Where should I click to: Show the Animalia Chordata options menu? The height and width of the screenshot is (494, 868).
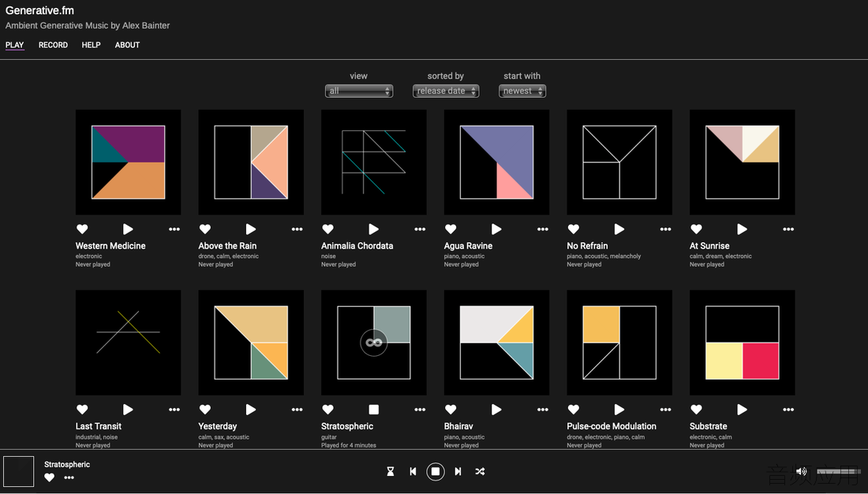pos(420,230)
